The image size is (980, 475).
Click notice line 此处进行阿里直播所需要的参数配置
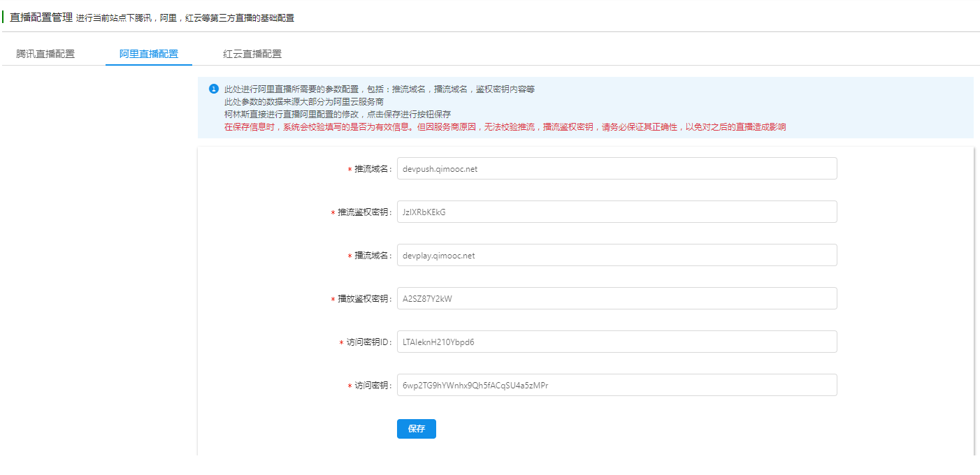tap(380, 89)
